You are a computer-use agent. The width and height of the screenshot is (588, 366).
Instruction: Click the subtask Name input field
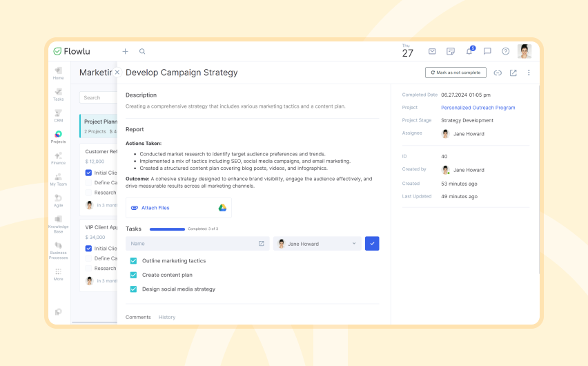tap(197, 244)
